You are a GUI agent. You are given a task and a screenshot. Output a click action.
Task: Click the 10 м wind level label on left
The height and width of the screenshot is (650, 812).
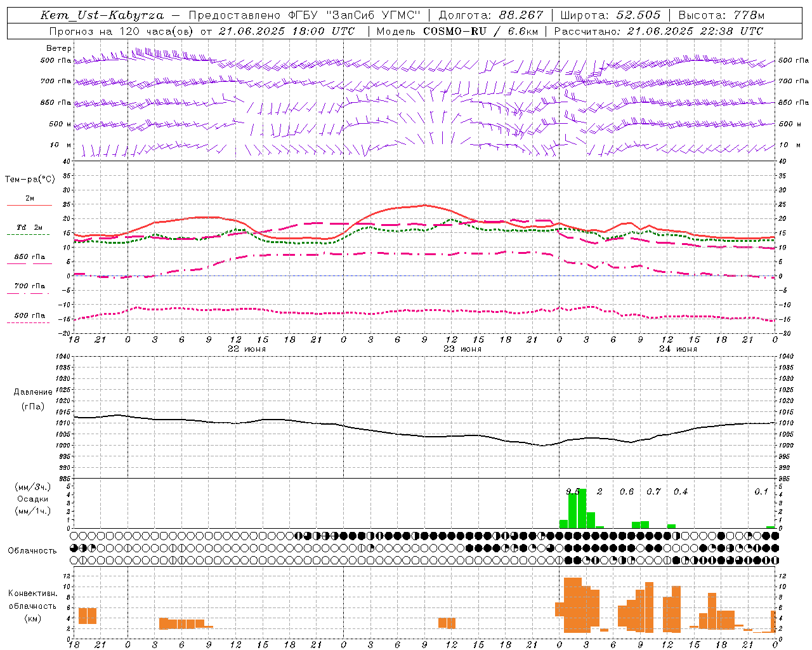pyautogui.click(x=60, y=145)
